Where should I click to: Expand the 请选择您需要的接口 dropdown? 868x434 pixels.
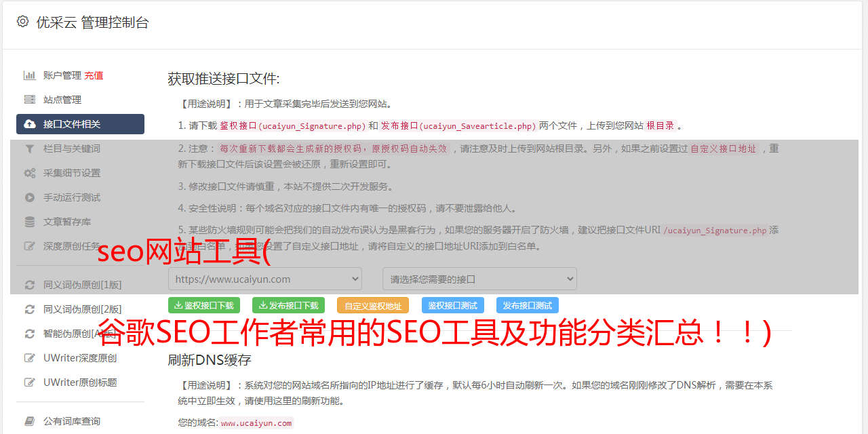coord(479,279)
